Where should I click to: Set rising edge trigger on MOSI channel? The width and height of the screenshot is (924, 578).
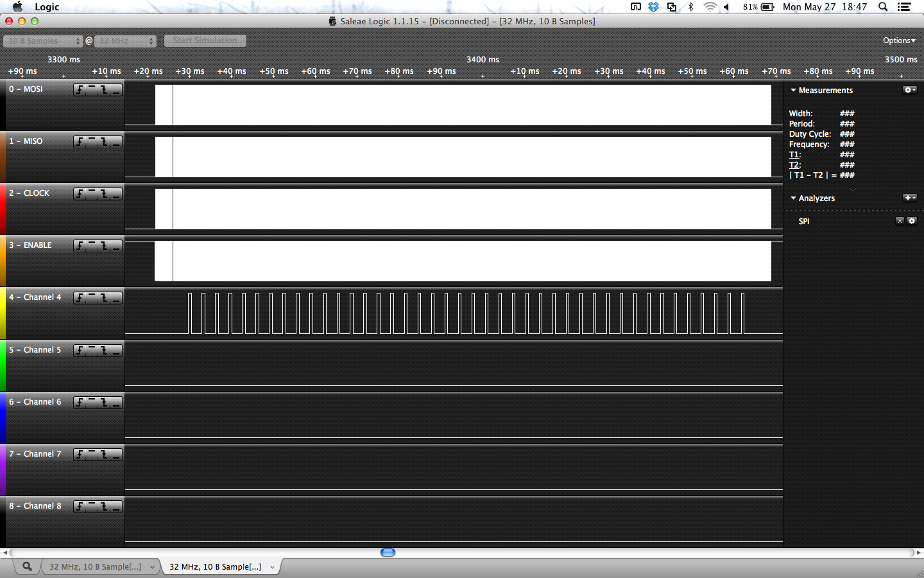point(80,90)
